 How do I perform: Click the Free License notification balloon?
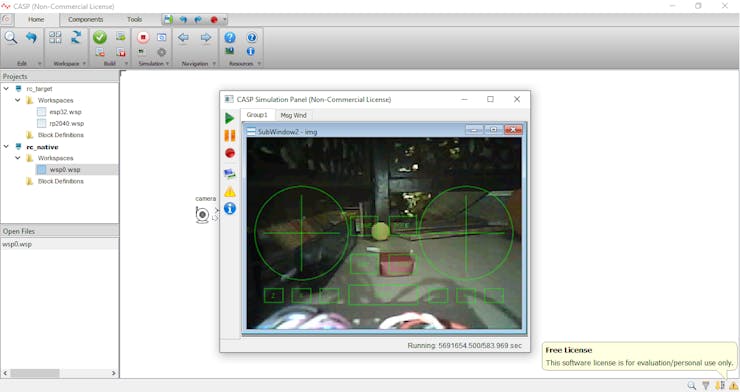pyautogui.click(x=639, y=357)
